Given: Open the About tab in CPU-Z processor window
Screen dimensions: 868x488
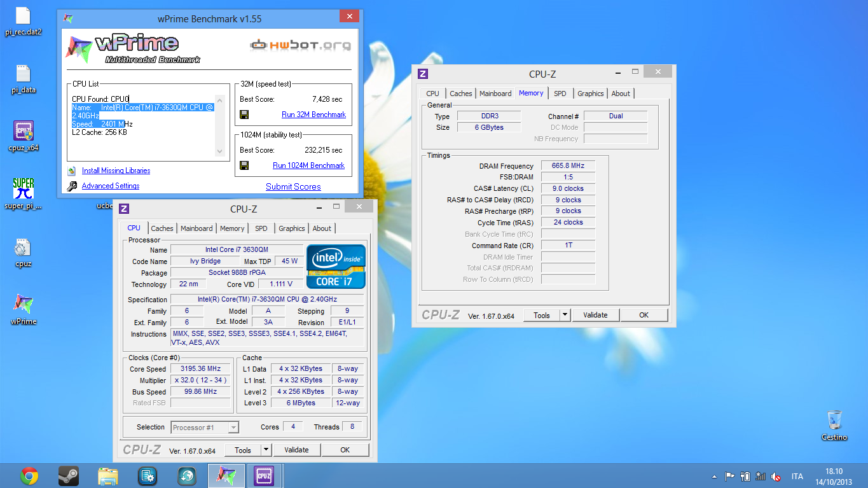Looking at the screenshot, I should coord(322,228).
